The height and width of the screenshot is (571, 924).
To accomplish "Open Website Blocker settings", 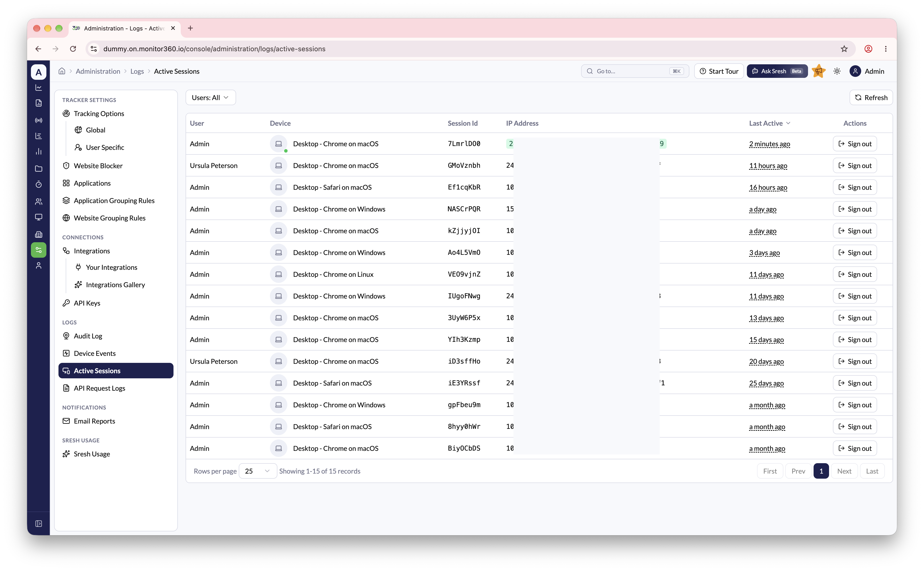I will pyautogui.click(x=98, y=165).
